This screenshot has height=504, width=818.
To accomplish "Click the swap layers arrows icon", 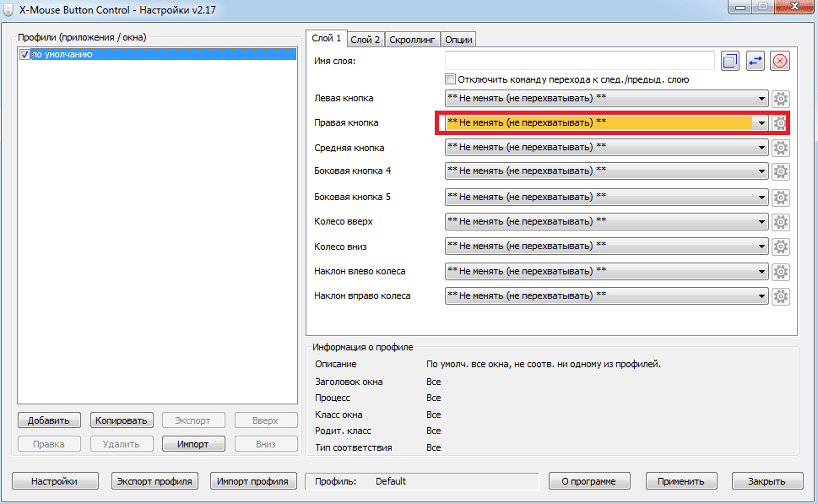I will point(755,60).
